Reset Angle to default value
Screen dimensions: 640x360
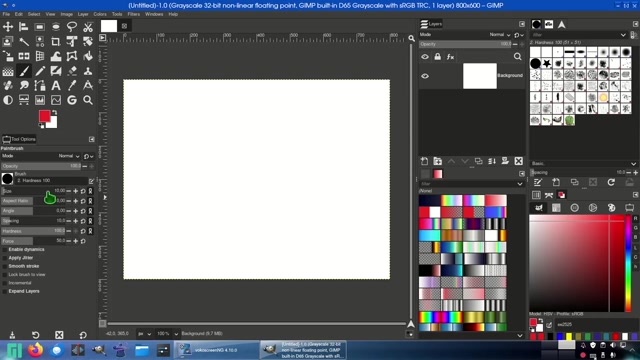83,211
